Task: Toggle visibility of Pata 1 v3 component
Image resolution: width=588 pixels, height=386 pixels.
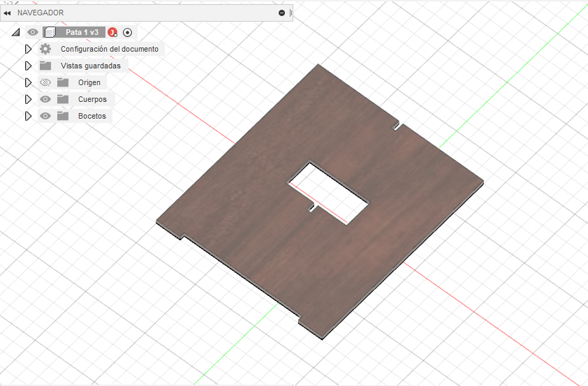Action: tap(33, 32)
